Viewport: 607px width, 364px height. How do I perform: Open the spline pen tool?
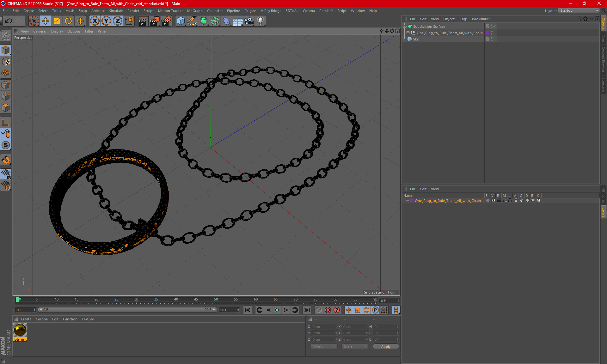click(192, 21)
